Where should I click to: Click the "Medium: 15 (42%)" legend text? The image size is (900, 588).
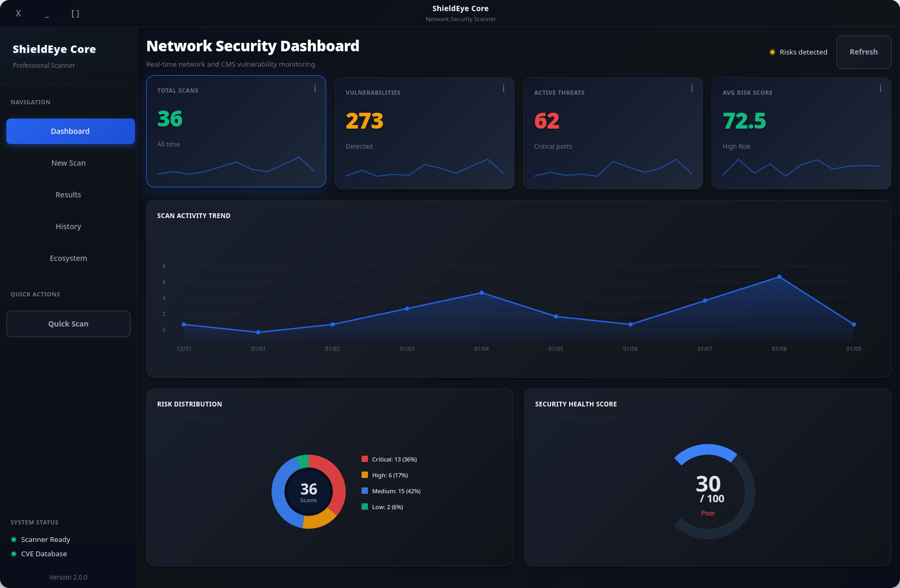click(397, 491)
